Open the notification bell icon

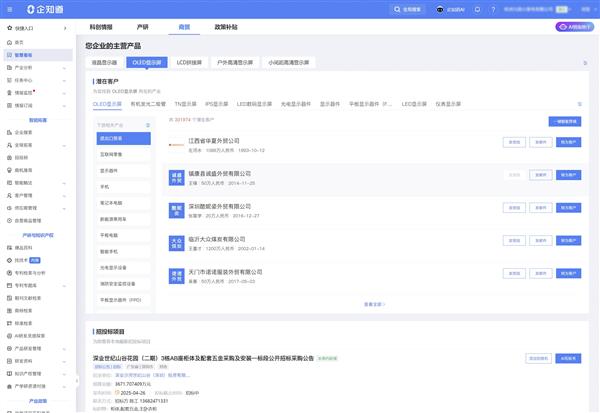coord(475,9)
